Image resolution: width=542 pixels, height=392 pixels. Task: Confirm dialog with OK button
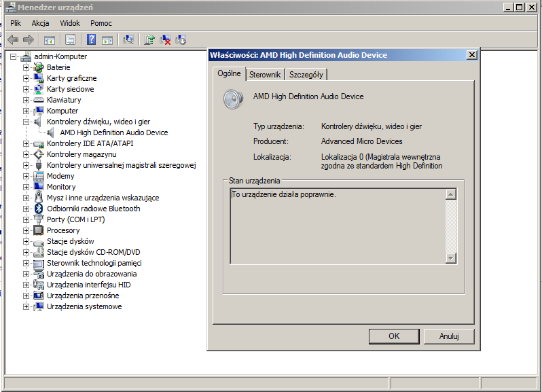point(394,336)
